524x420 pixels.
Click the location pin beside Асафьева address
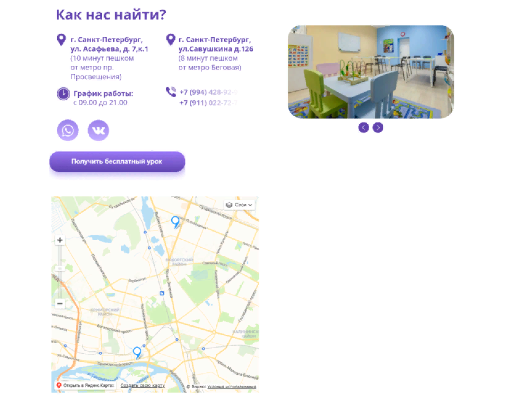61,40
